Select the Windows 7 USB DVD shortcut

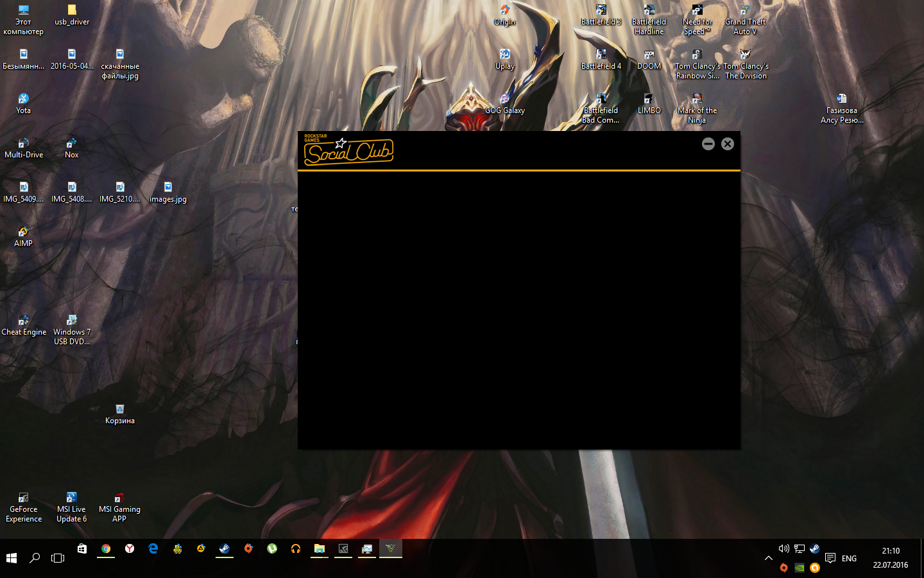(x=72, y=330)
